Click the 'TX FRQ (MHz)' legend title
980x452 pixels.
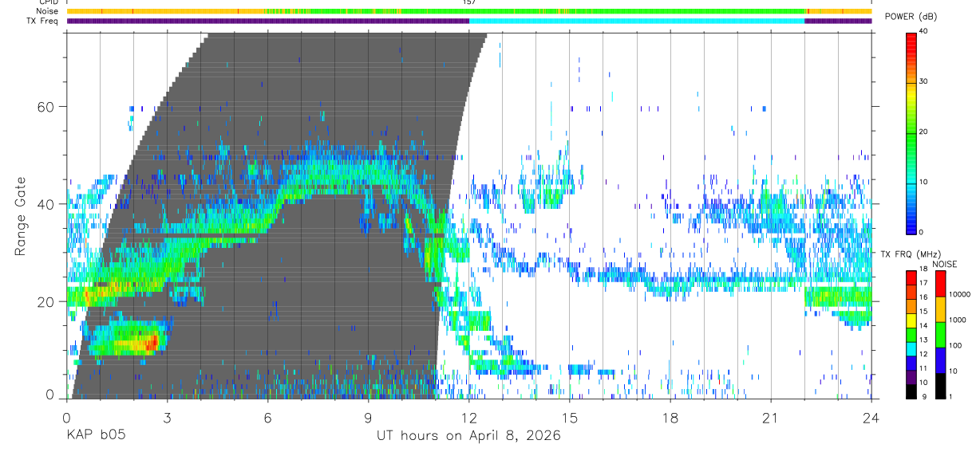(x=909, y=254)
